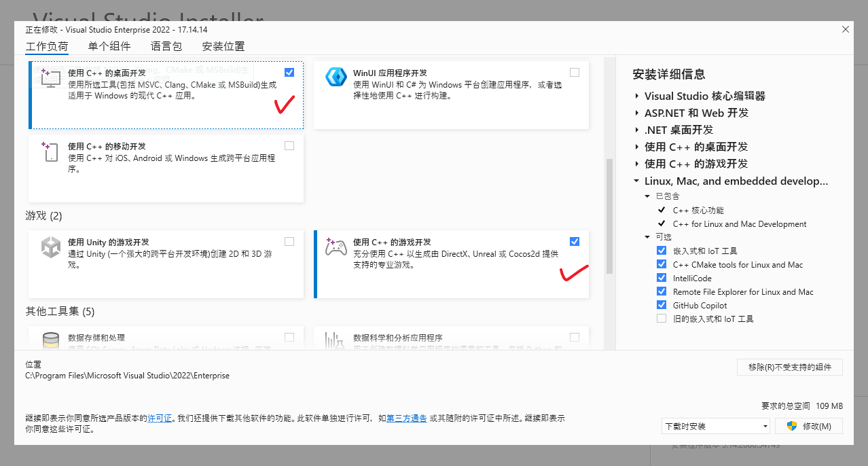The width and height of the screenshot is (868, 466).
Task: Click the C++ desktop development workload icon
Action: click(x=51, y=77)
